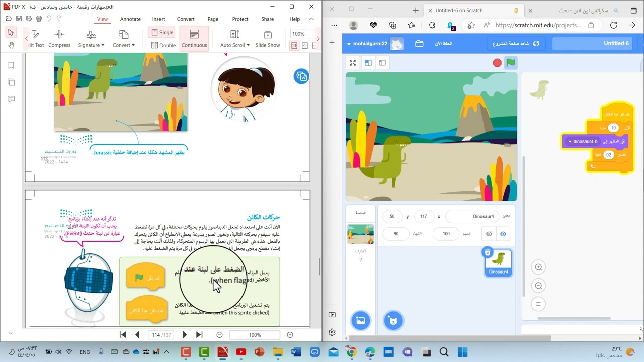The height and width of the screenshot is (362, 644).
Task: Save the document in PDF X
Action: click(x=19, y=19)
